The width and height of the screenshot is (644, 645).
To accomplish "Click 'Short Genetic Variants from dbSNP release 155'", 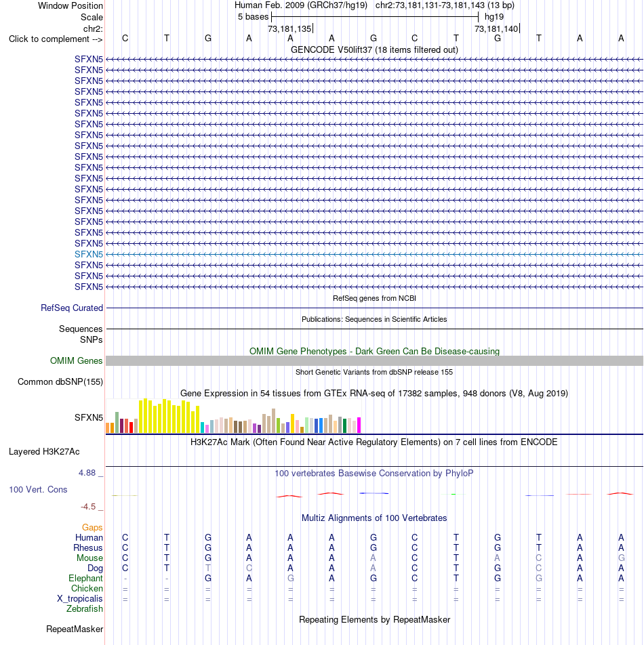I will 374,372.
